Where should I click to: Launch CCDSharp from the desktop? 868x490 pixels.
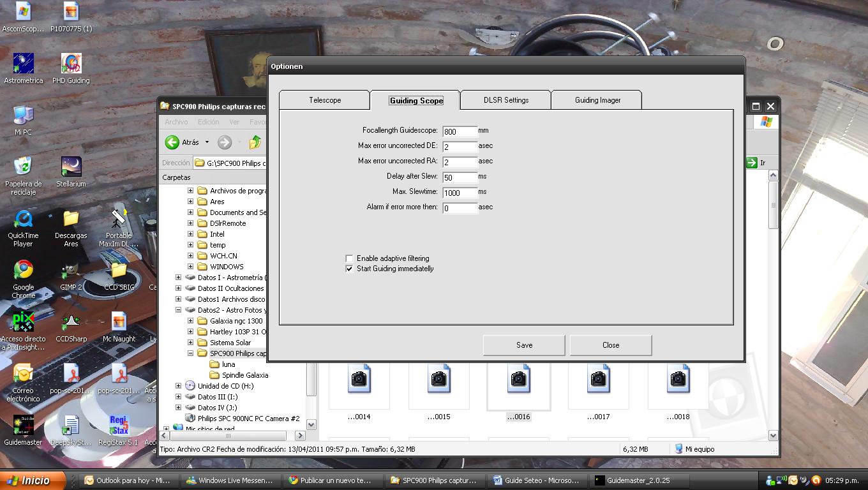71,327
